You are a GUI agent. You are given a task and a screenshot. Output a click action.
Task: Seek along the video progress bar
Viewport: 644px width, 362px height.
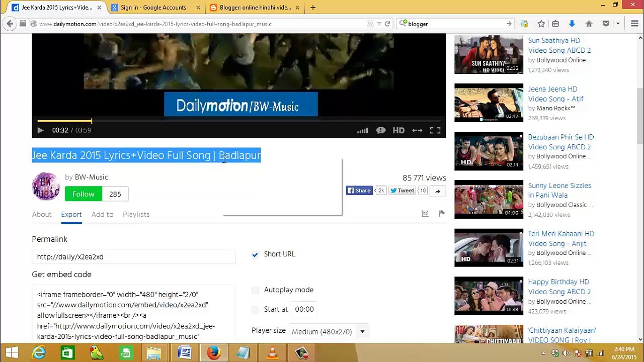click(x=239, y=121)
